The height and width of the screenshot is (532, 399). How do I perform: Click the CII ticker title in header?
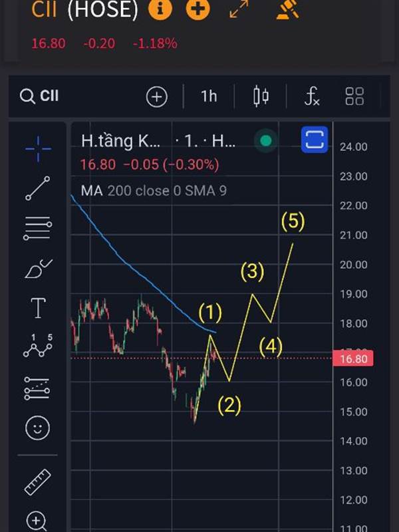click(x=44, y=9)
